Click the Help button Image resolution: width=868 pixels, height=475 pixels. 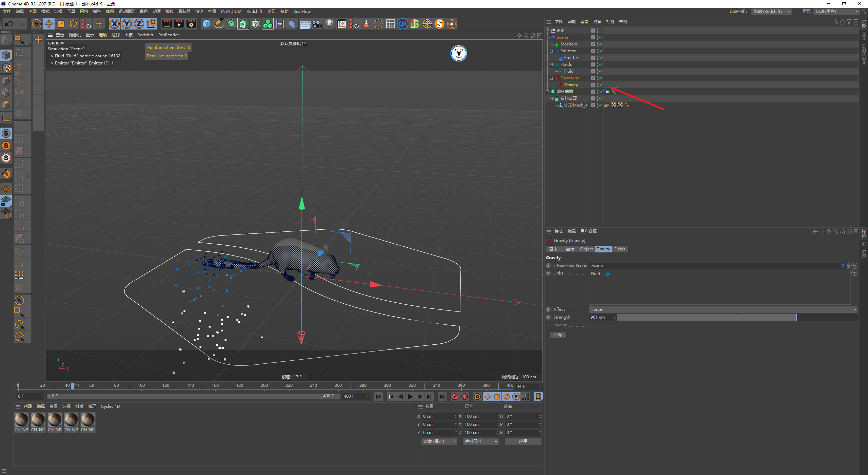557,335
